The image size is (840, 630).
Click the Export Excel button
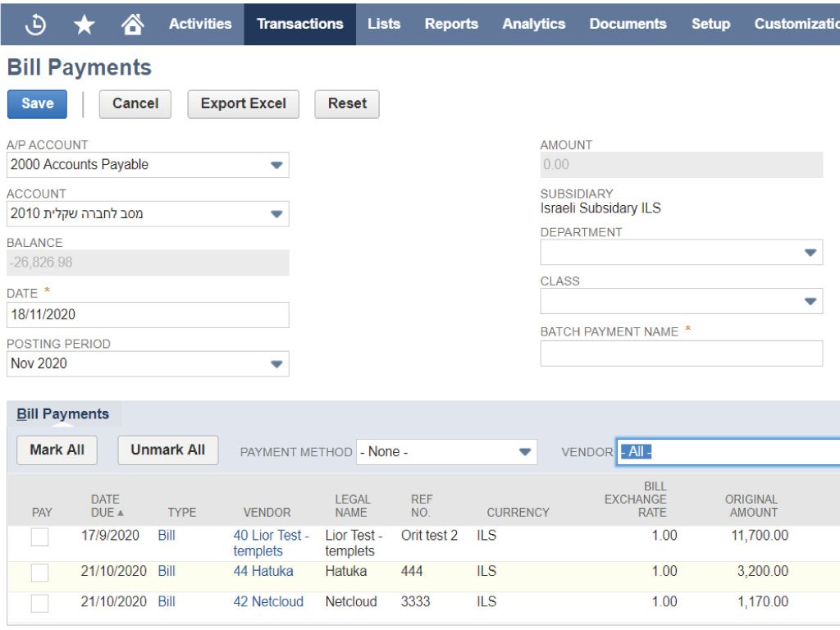point(243,104)
